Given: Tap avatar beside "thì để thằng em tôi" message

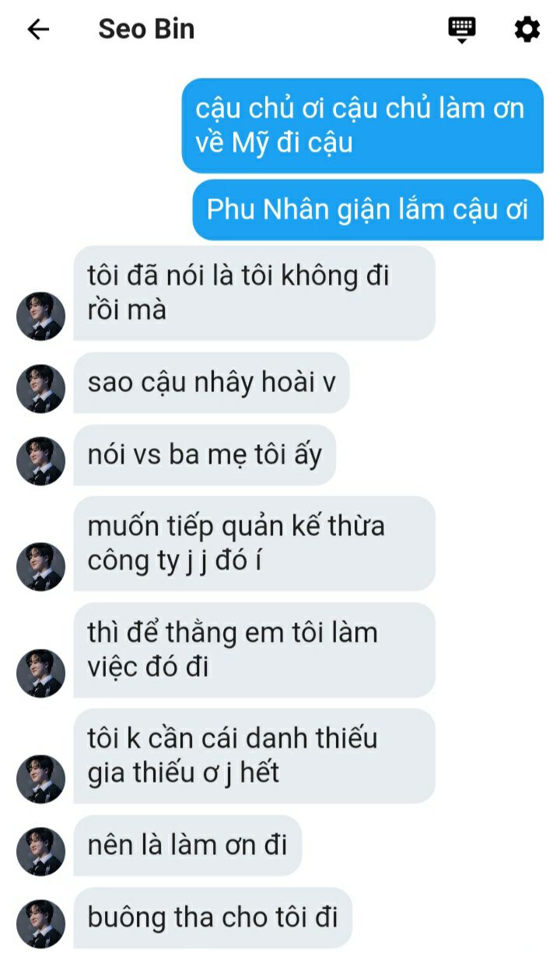Looking at the screenshot, I should click(40, 673).
